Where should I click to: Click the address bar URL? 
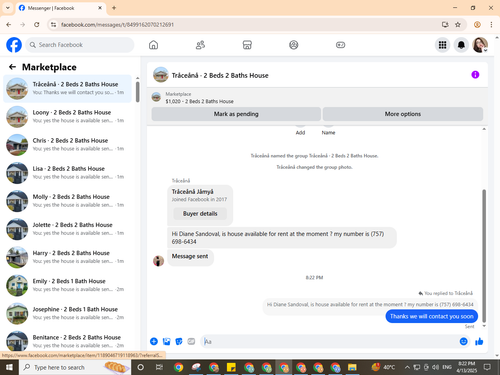click(117, 25)
